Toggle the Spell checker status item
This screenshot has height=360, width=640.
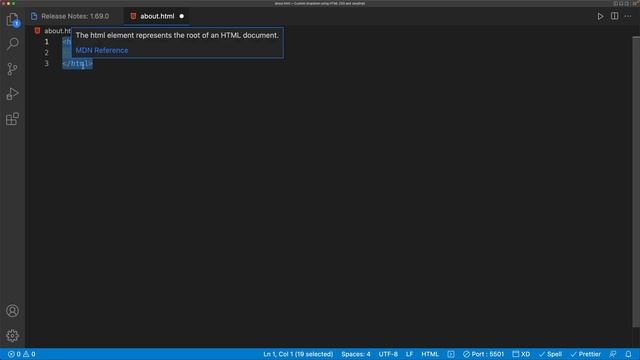(x=550, y=354)
